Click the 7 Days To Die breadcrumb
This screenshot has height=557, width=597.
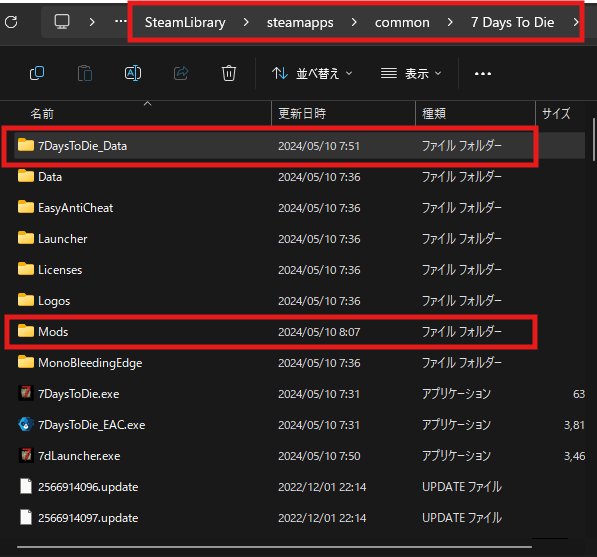tap(512, 22)
